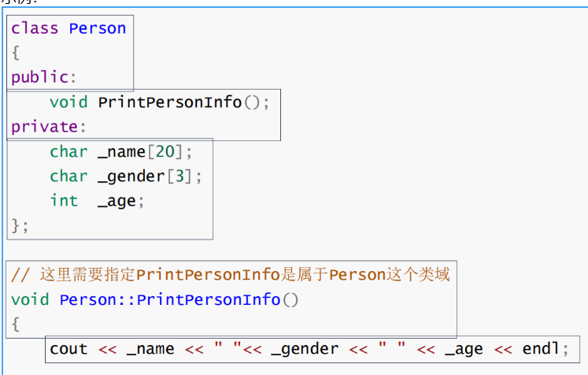Click the opening brace below "class Person"
This screenshot has width=588, height=375.
pyautogui.click(x=15, y=54)
